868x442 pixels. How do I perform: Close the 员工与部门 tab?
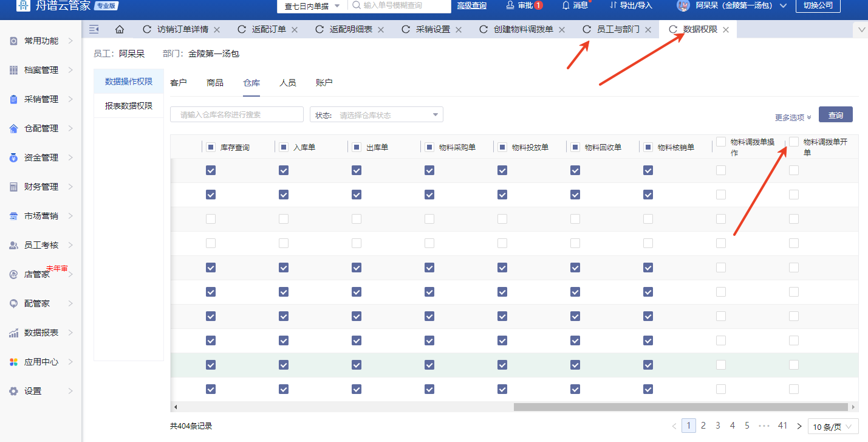[648, 30]
